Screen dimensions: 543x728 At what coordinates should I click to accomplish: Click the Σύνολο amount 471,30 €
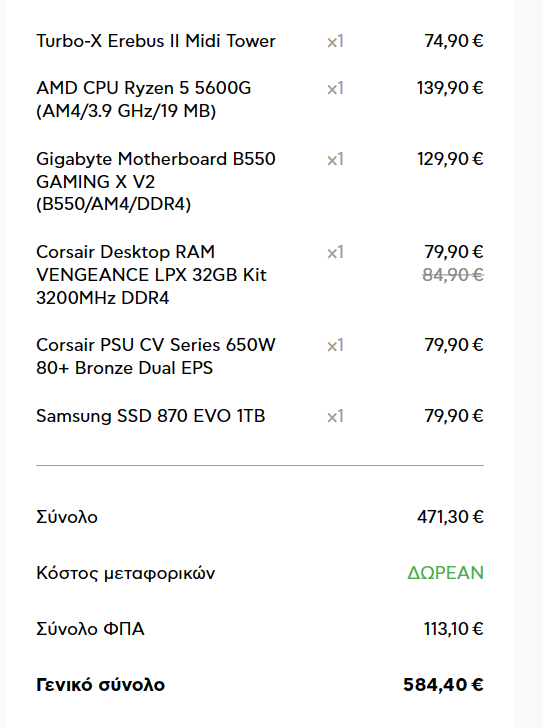[450, 517]
